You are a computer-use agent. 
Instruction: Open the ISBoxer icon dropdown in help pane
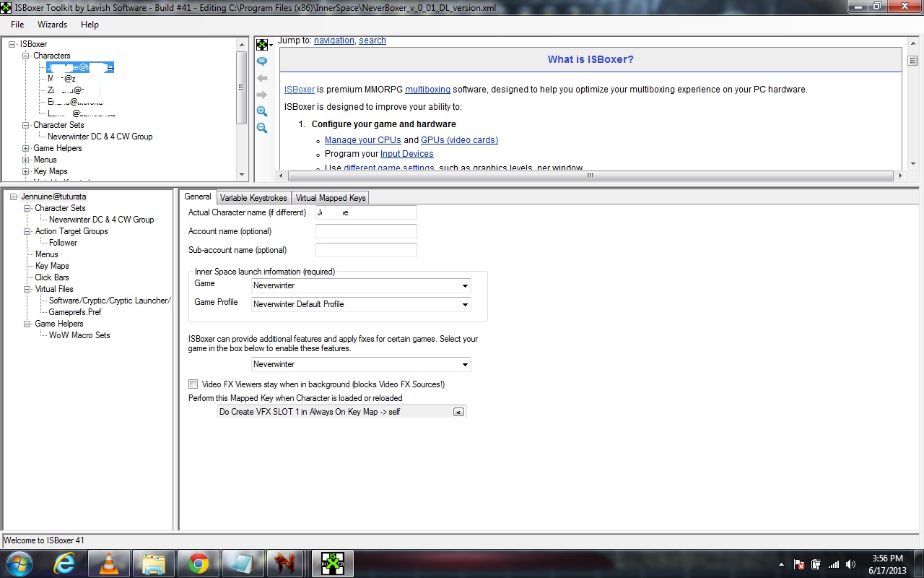(264, 45)
